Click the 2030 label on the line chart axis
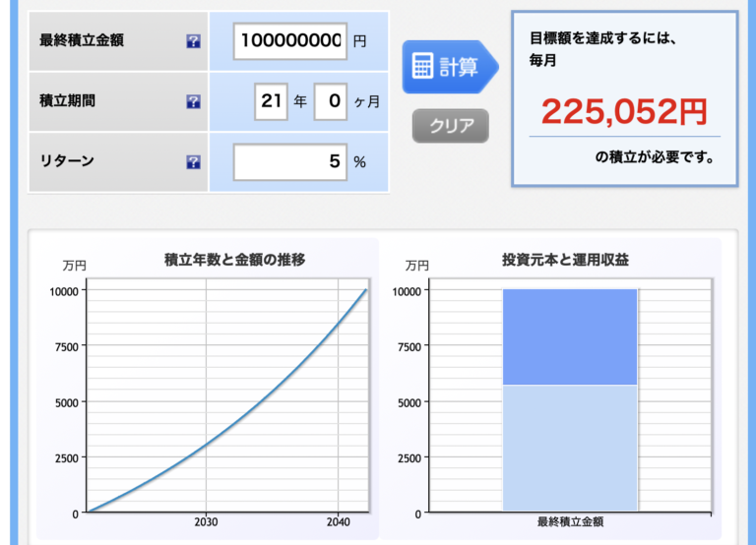Image resolution: width=756 pixels, height=545 pixels. pyautogui.click(x=206, y=522)
